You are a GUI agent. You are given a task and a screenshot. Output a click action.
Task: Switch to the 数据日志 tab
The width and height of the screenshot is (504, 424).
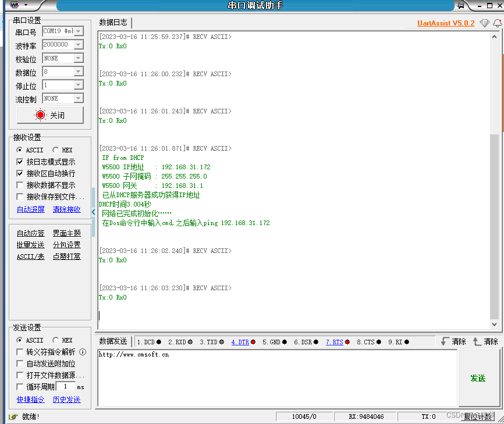click(x=113, y=22)
